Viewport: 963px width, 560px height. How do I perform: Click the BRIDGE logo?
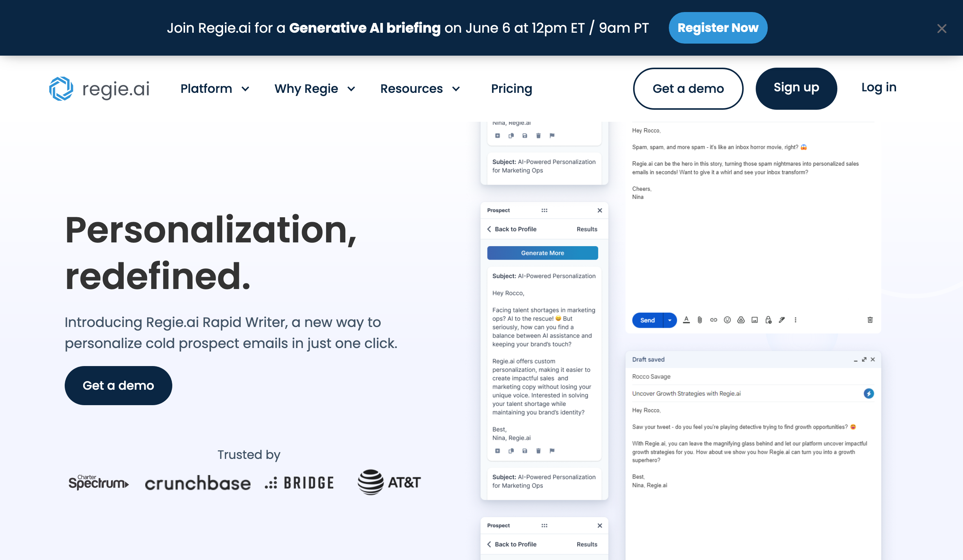(299, 483)
